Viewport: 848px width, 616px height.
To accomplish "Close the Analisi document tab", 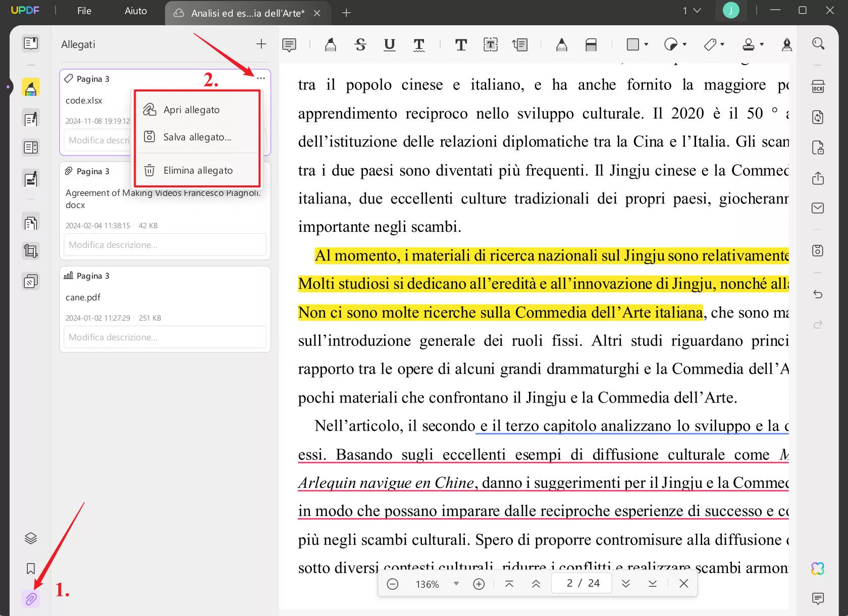I will click(x=317, y=13).
